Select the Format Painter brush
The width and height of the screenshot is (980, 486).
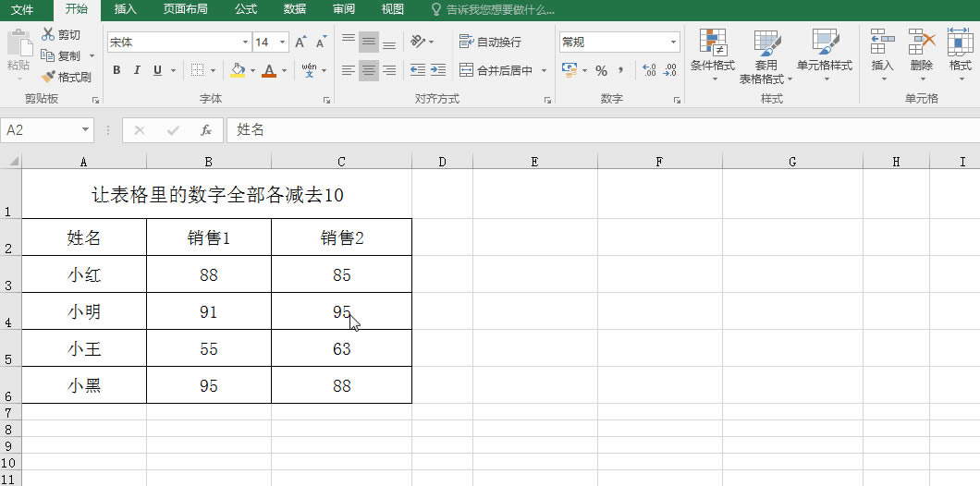click(48, 77)
